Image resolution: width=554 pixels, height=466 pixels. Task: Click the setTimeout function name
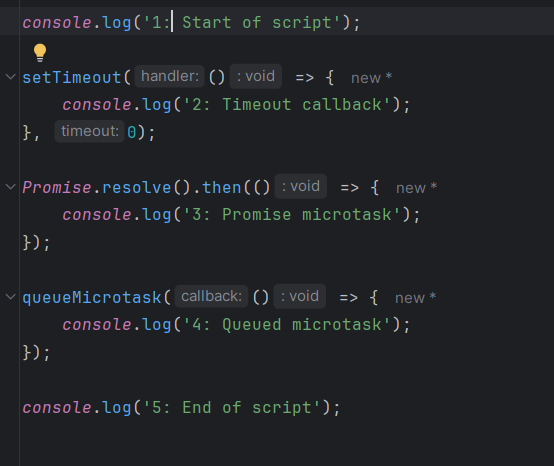(72, 77)
